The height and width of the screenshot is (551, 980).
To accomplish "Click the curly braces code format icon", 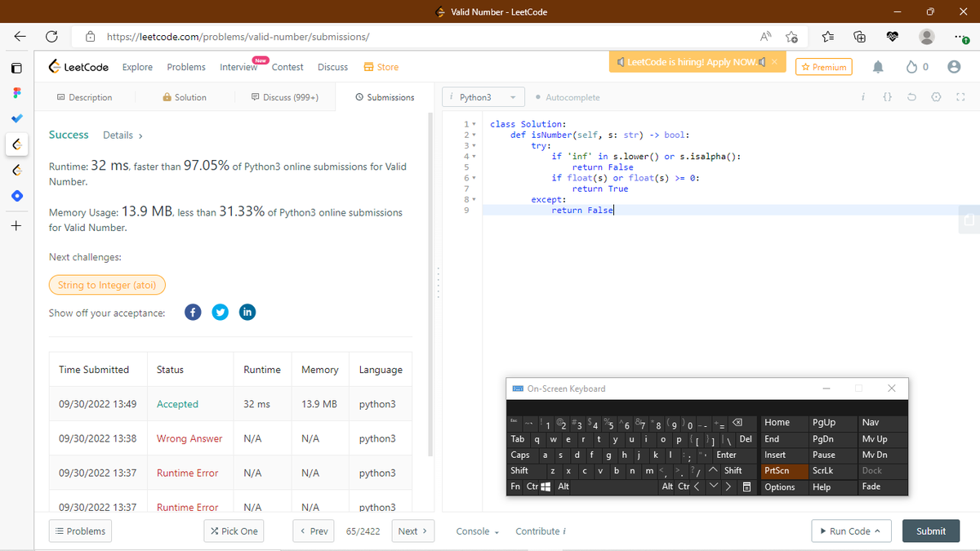I will (x=887, y=97).
